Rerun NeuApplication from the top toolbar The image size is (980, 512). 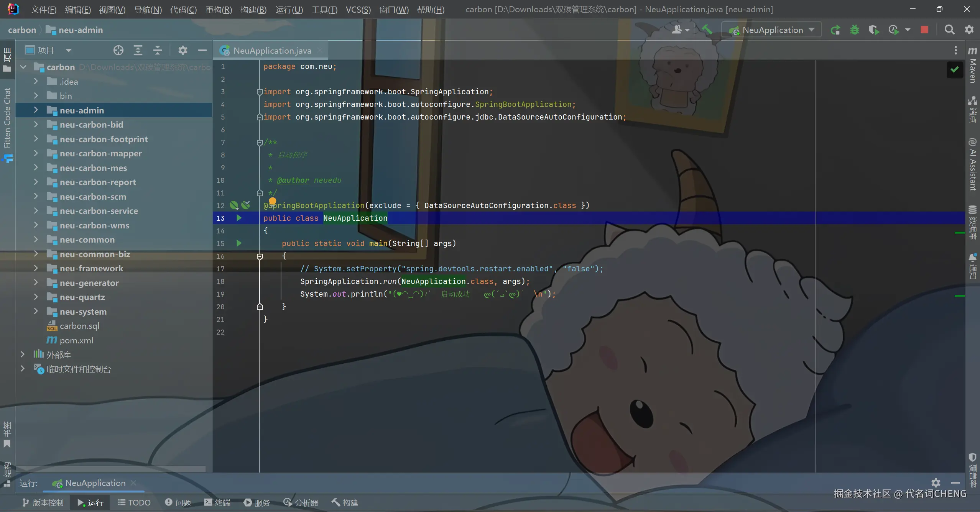tap(835, 30)
